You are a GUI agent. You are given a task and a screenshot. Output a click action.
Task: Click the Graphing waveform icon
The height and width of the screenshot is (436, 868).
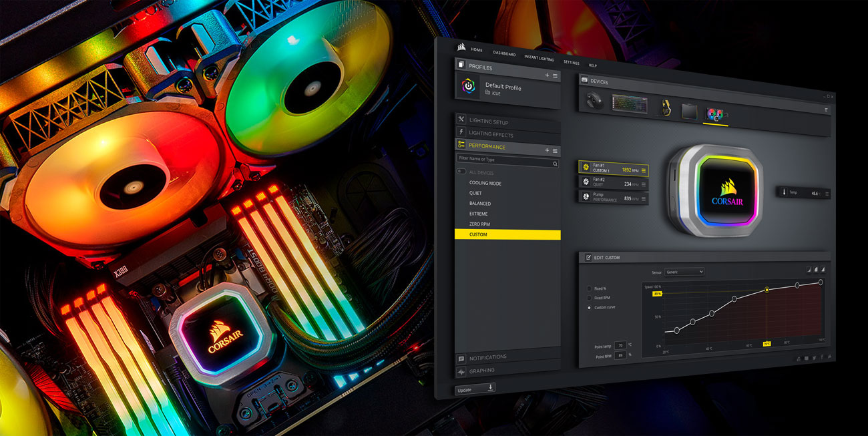(x=461, y=371)
